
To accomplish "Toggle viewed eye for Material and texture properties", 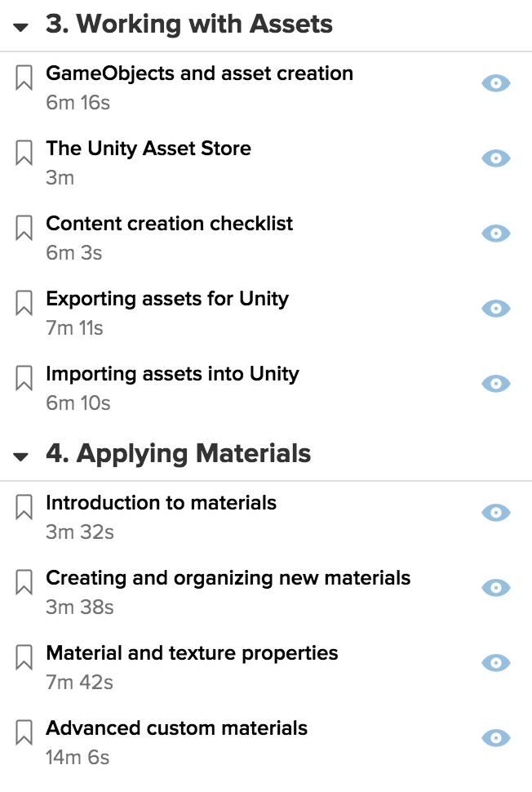I will [x=496, y=663].
